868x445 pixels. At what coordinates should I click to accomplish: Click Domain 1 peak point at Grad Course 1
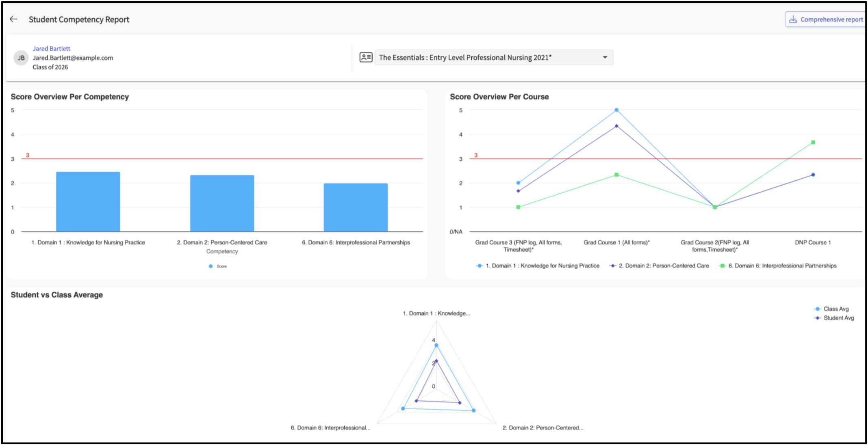click(616, 110)
